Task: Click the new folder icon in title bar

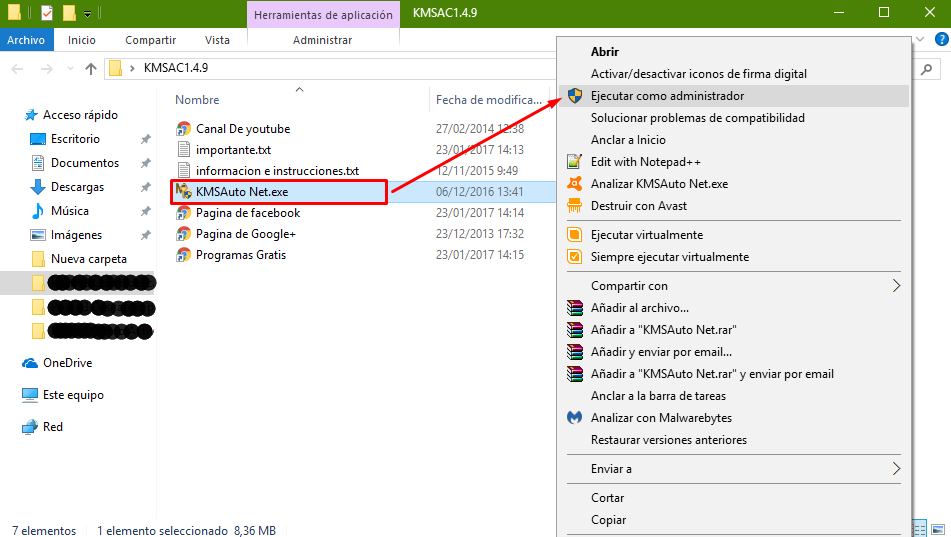Action: tap(69, 12)
